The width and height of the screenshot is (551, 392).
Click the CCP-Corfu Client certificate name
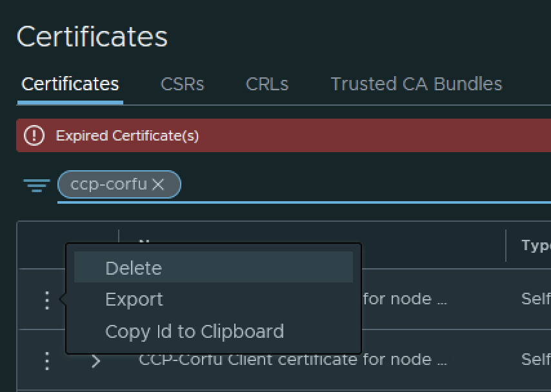coord(293,360)
